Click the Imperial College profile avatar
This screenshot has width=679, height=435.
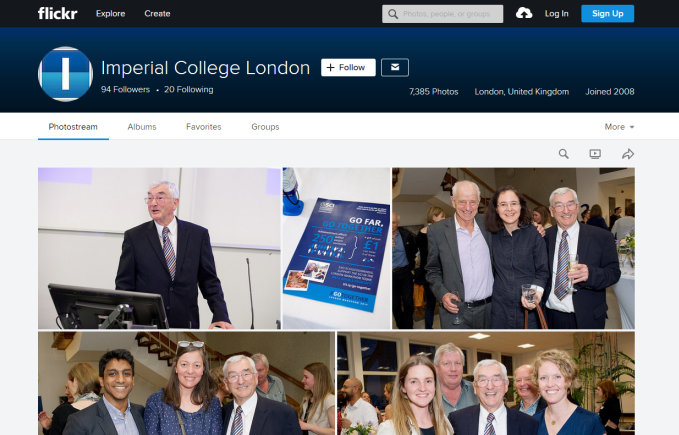pyautogui.click(x=65, y=74)
